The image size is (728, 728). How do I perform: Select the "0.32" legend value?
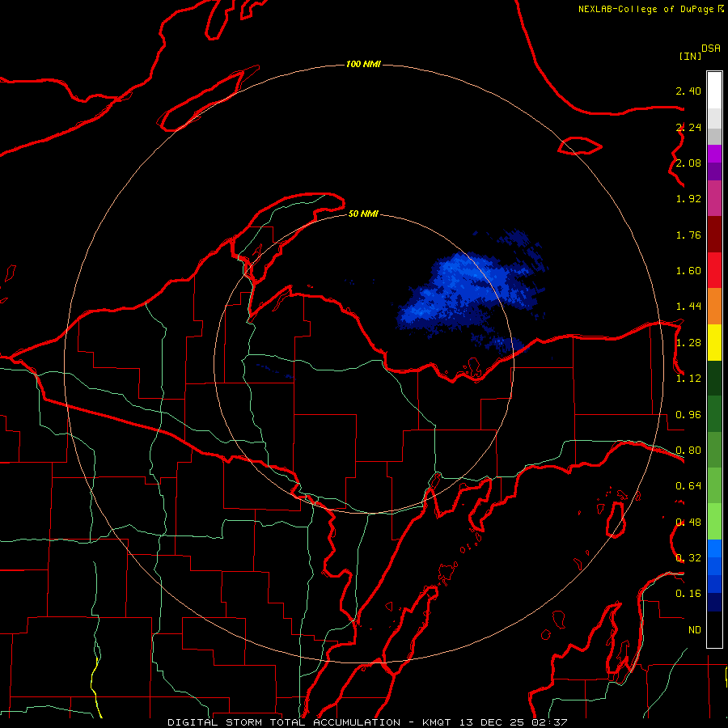tap(688, 558)
